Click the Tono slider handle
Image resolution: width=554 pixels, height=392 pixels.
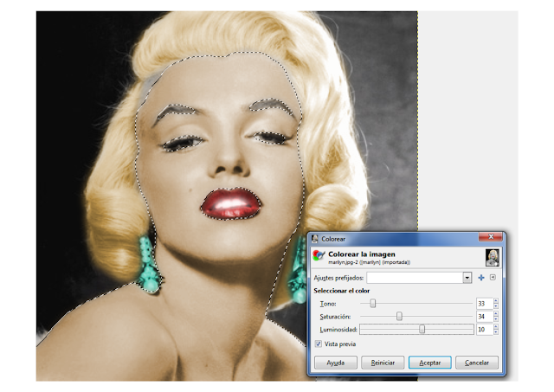click(x=373, y=304)
